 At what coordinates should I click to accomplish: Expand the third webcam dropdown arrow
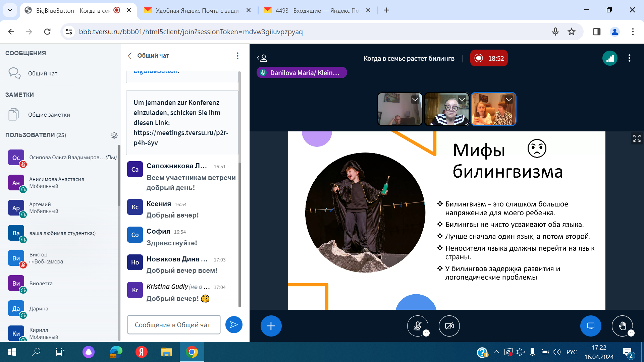click(509, 100)
